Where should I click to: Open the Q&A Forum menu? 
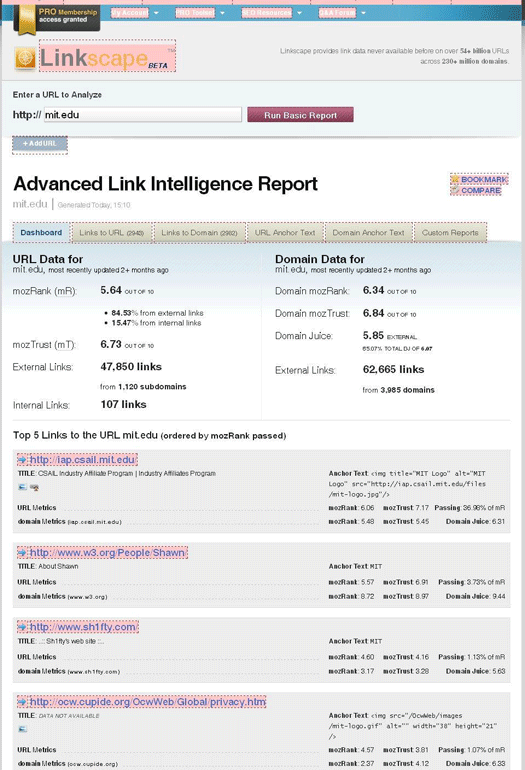(x=337, y=13)
